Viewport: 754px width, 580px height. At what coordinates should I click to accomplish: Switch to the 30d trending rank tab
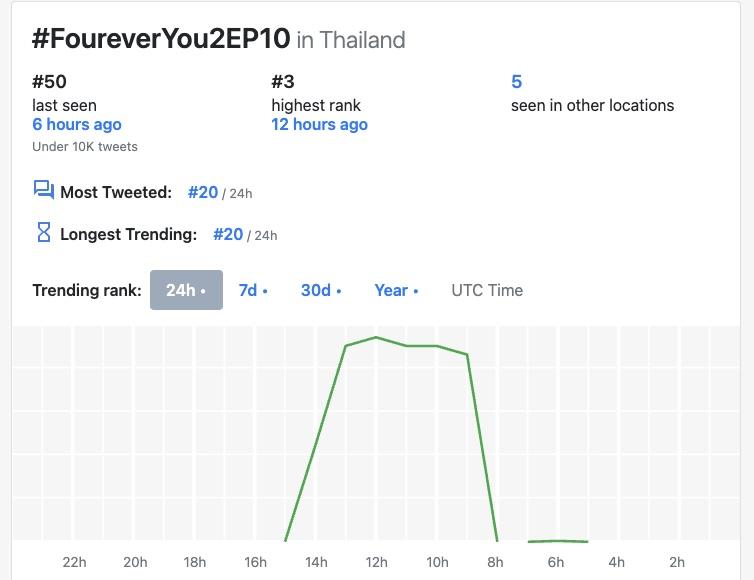point(320,290)
